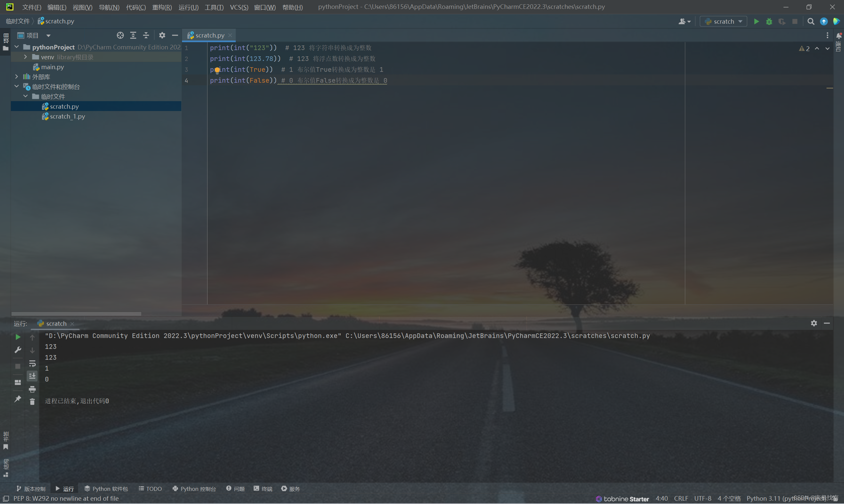Print the run console output
844x504 pixels.
pos(32,389)
